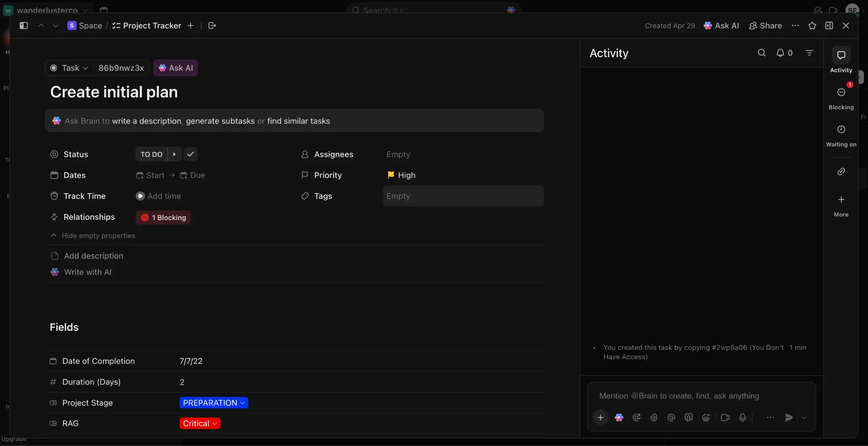The height and width of the screenshot is (446, 868).
Task: Click the Tags empty field
Action: coord(463,196)
